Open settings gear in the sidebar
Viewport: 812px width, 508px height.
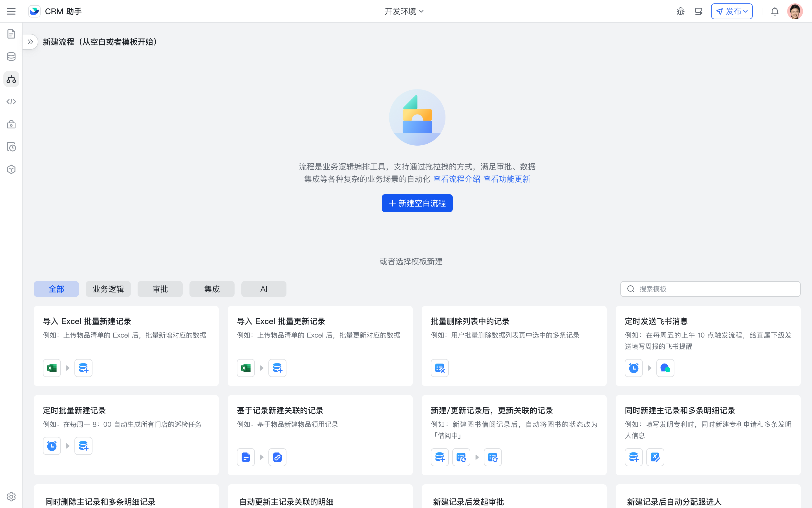point(11,497)
